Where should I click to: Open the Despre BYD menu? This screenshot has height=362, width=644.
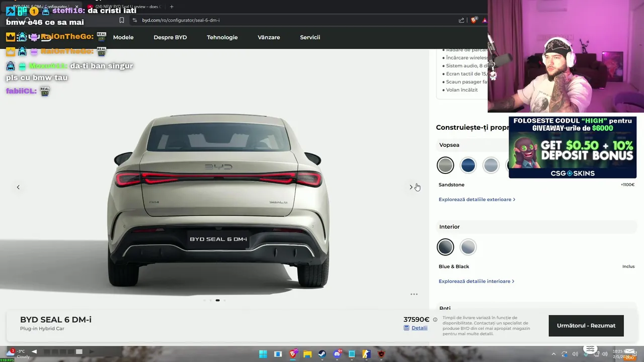pos(170,37)
